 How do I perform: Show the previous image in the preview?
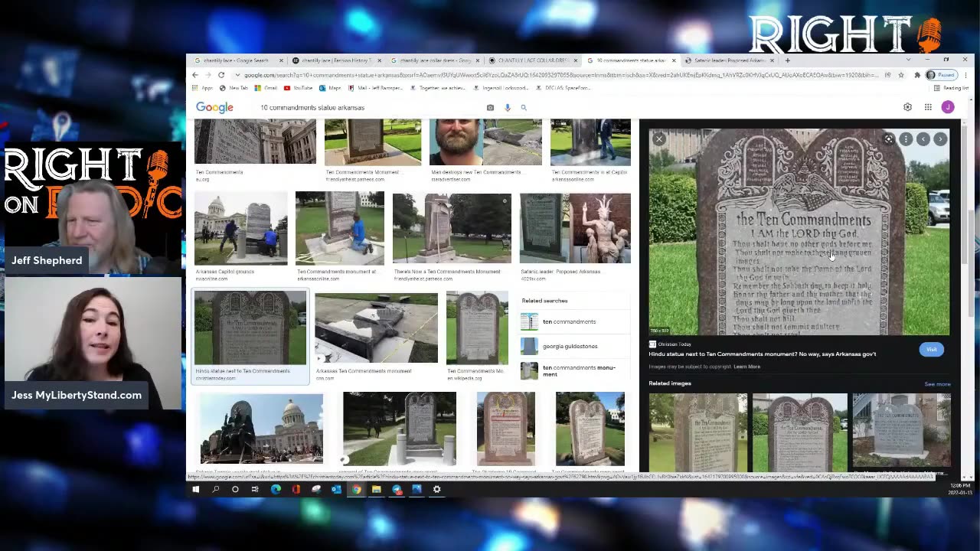coord(923,139)
